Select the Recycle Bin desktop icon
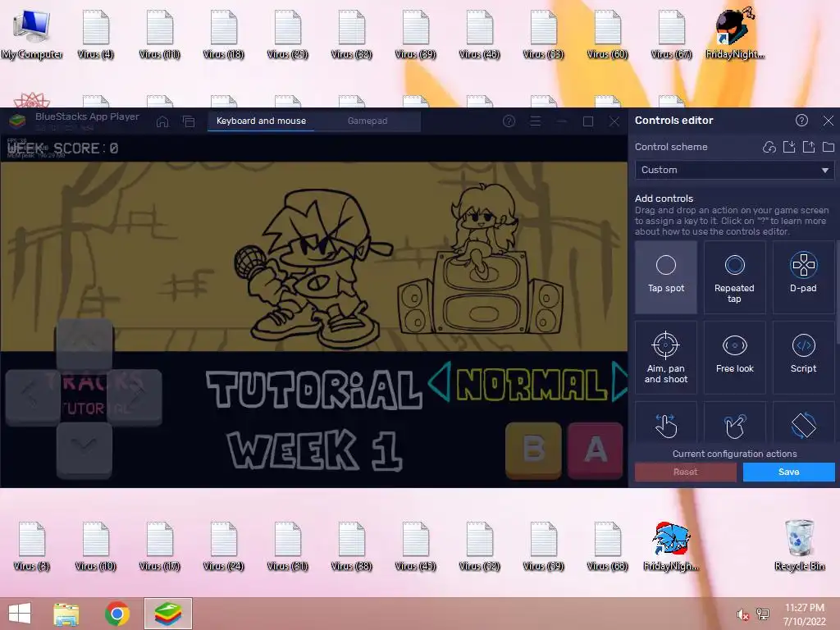Viewport: 840px width, 630px height. (x=799, y=545)
